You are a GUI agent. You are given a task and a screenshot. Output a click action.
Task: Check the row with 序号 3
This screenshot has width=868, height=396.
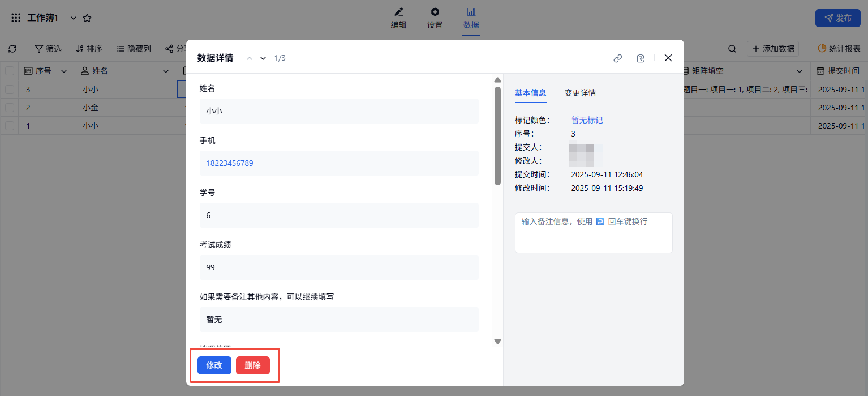10,90
